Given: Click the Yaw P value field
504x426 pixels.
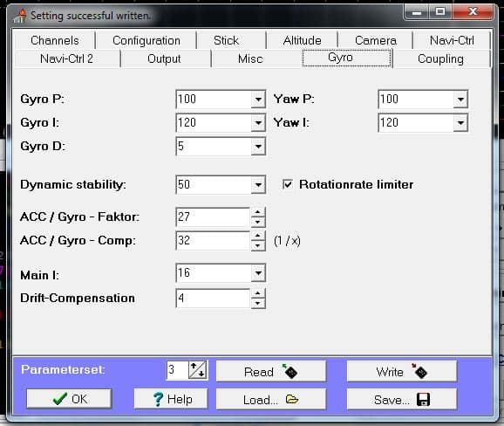Looking at the screenshot, I should click(x=416, y=100).
